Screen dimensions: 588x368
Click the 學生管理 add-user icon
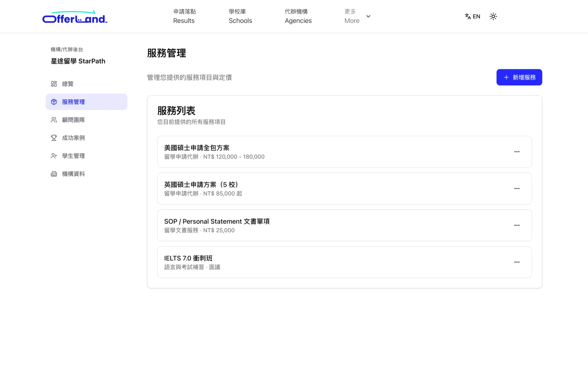click(x=54, y=156)
